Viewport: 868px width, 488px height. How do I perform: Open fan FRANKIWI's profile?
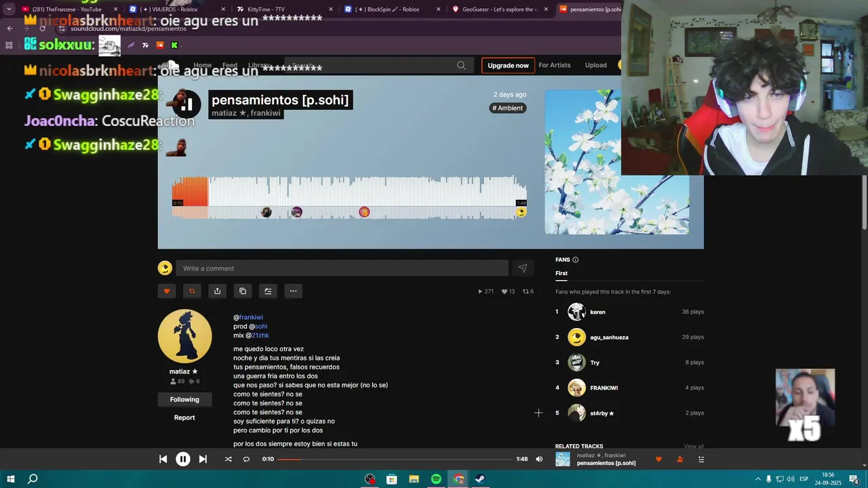click(x=604, y=388)
